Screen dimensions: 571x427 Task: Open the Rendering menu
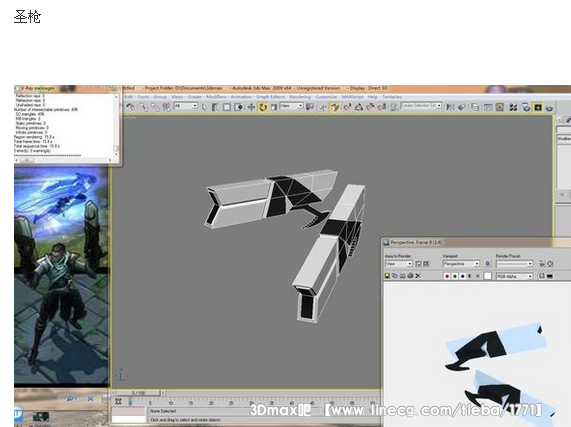click(x=300, y=97)
